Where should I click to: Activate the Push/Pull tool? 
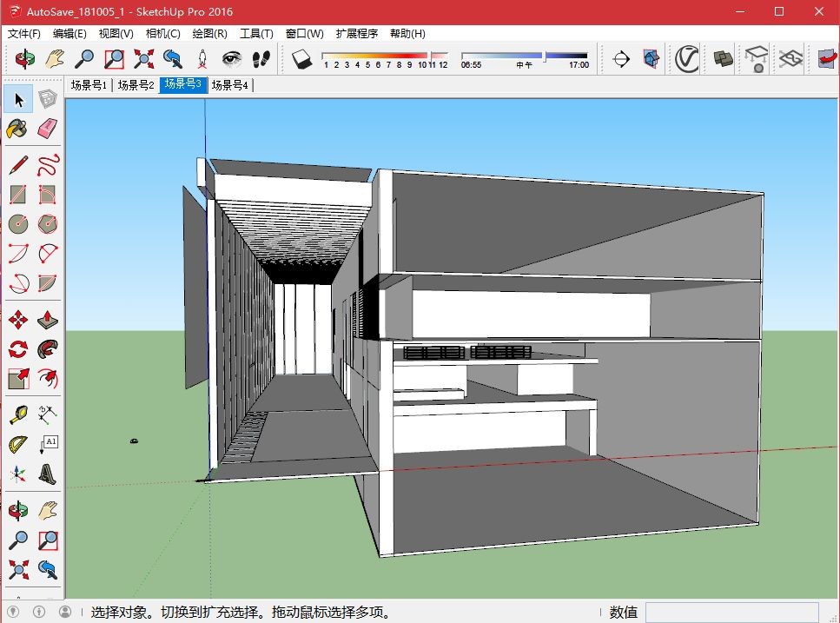pos(48,319)
